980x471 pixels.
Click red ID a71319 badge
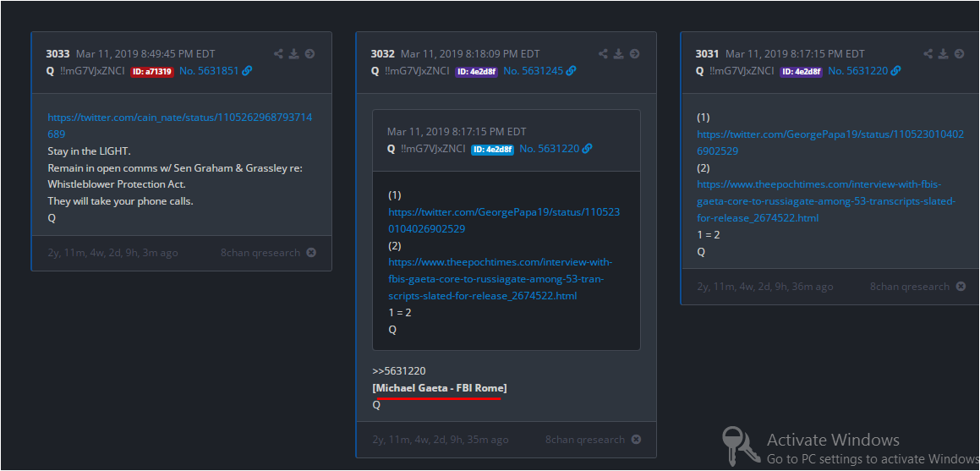(152, 72)
